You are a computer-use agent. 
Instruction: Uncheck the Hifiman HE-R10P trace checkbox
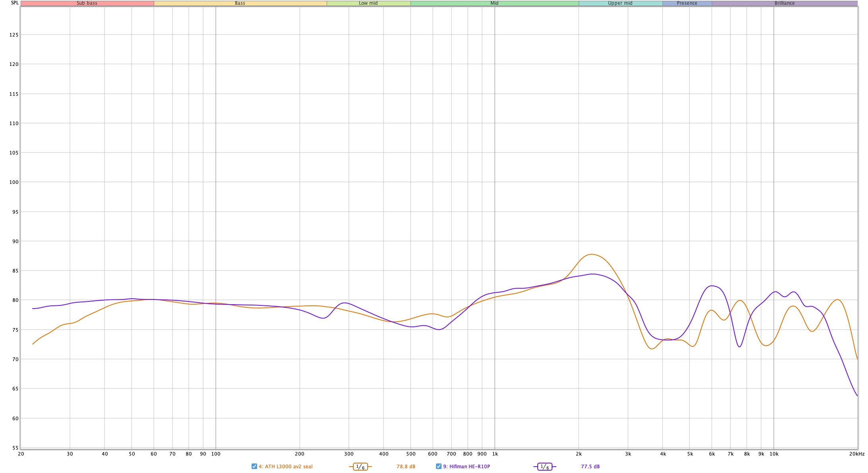coord(439,466)
